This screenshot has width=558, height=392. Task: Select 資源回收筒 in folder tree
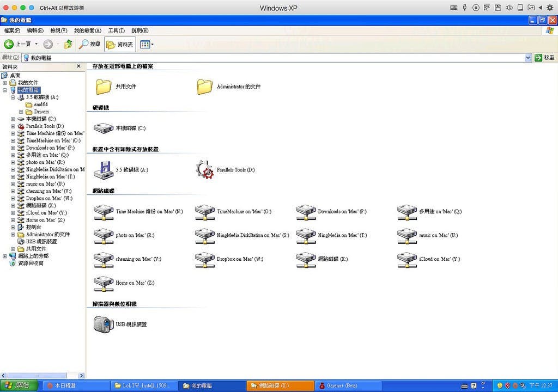[31, 263]
